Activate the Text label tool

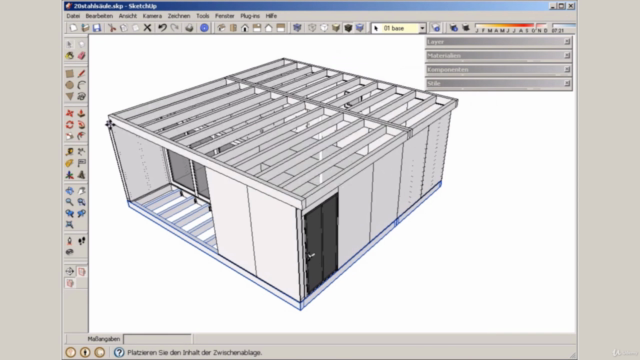click(81, 163)
